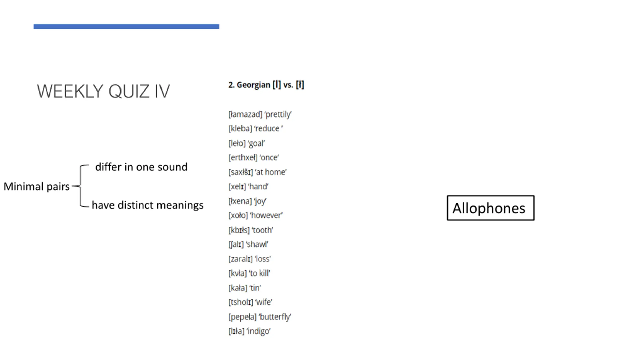Click the entry [erthxeł] 'once'

pyautogui.click(x=254, y=158)
